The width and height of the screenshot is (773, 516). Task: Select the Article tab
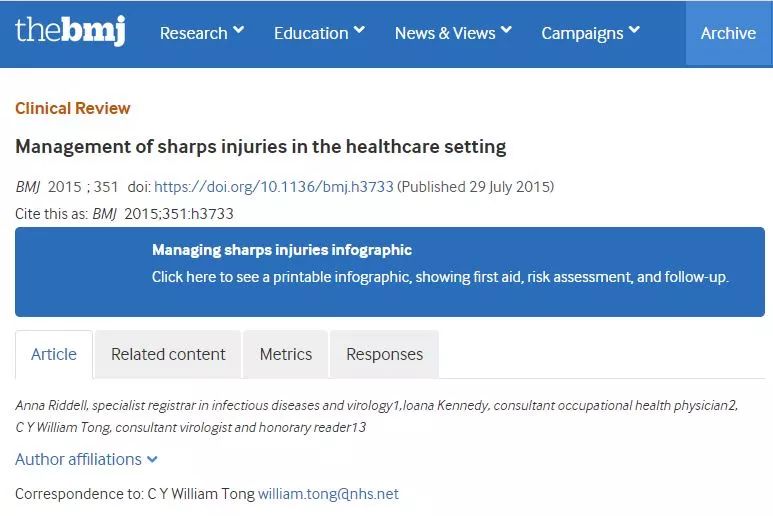[54, 355]
